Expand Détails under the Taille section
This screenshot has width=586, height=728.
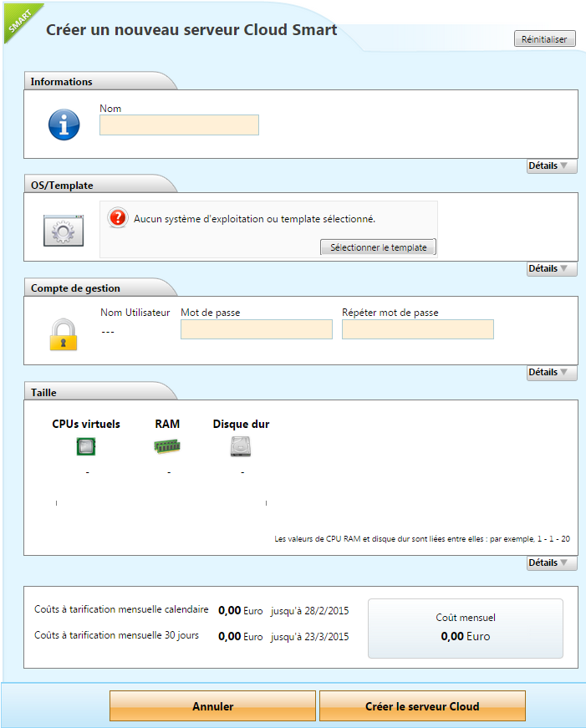coord(552,563)
